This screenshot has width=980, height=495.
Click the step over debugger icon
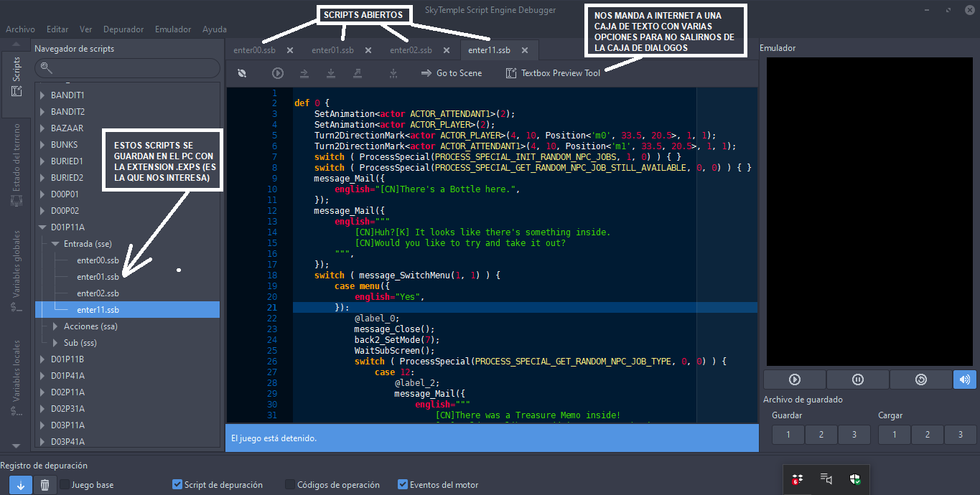[x=304, y=73]
